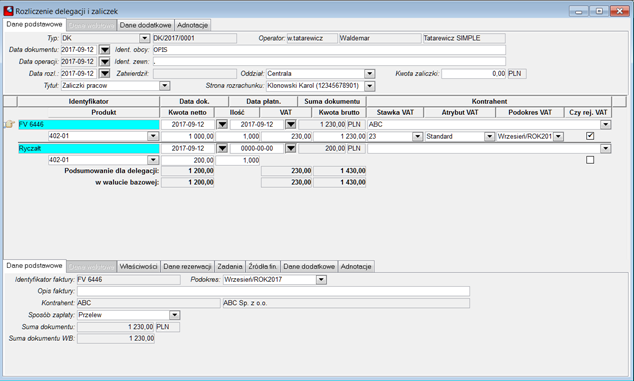
Task: Open the Data rozl. calendar picker
Action: point(105,74)
